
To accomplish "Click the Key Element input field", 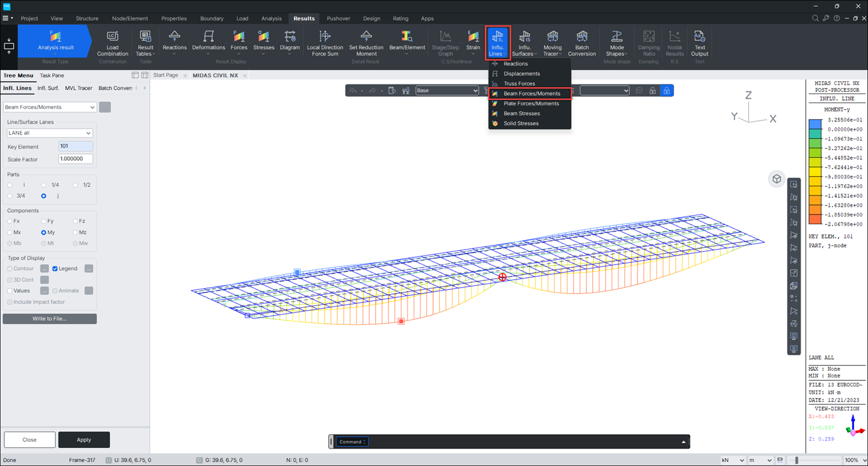I will click(x=76, y=146).
